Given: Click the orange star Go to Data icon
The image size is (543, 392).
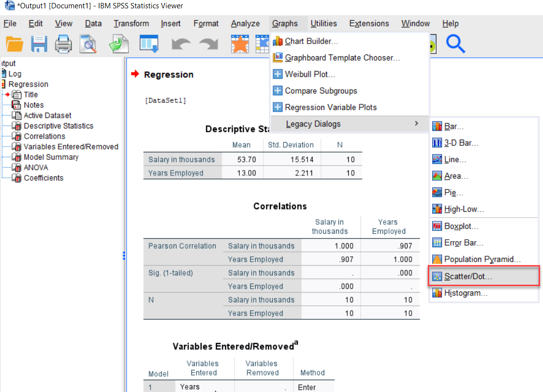Looking at the screenshot, I should pyautogui.click(x=240, y=44).
